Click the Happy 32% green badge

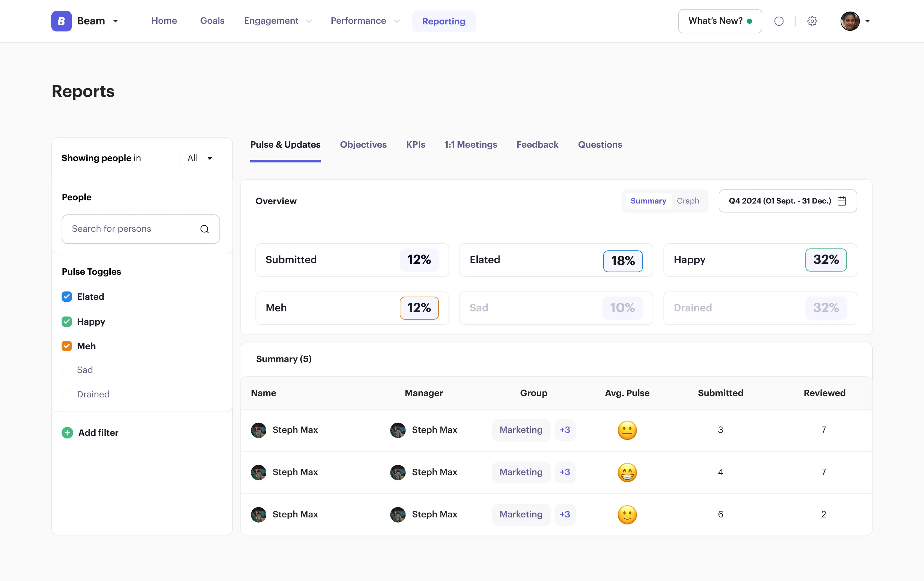coord(826,260)
